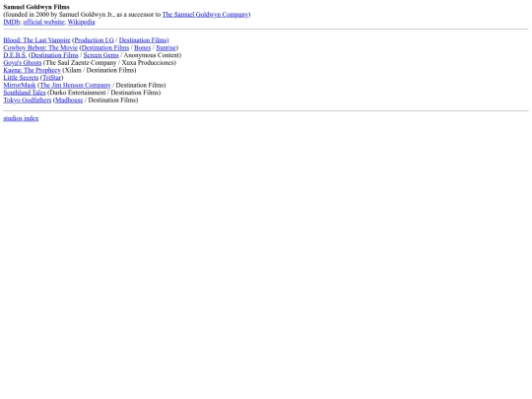
Task: Open the Little Secrets link
Action: pyautogui.click(x=21, y=78)
